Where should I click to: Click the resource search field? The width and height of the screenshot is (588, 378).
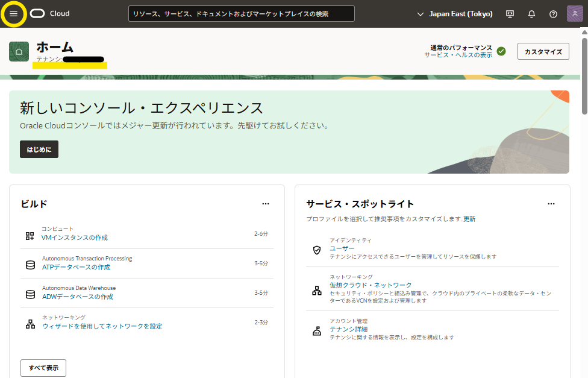(x=242, y=13)
